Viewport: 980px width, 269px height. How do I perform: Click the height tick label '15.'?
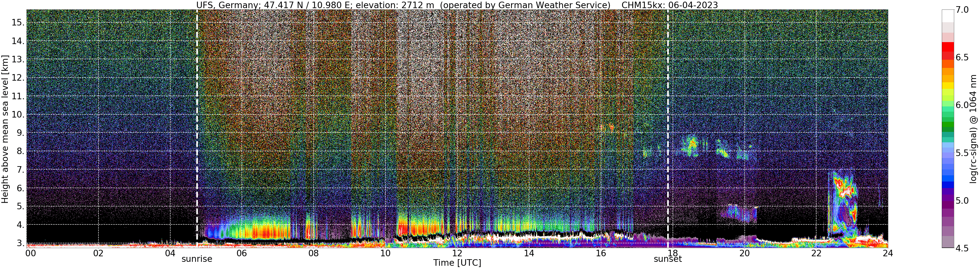[x=18, y=23]
